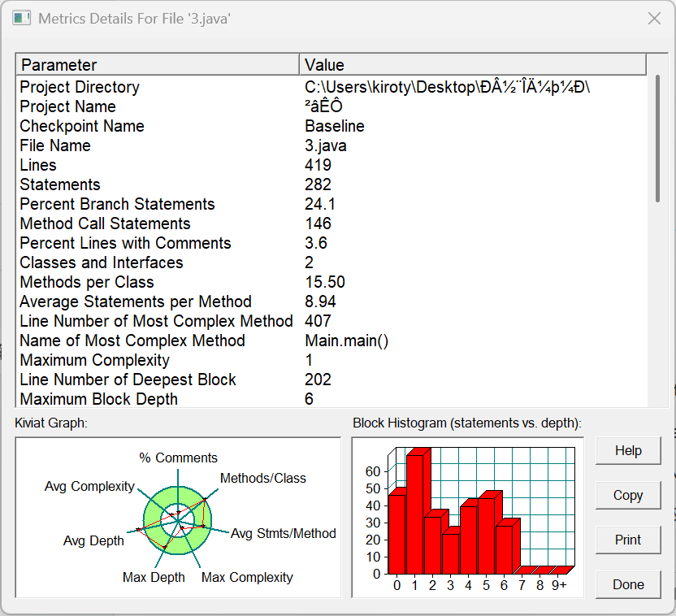676x616 pixels.
Task: Click the Parameter column header
Action: [158, 65]
